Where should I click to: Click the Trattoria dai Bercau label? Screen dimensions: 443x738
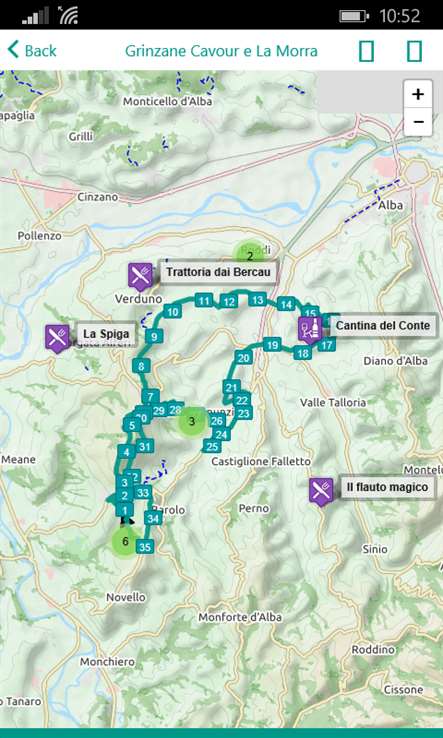tap(218, 272)
